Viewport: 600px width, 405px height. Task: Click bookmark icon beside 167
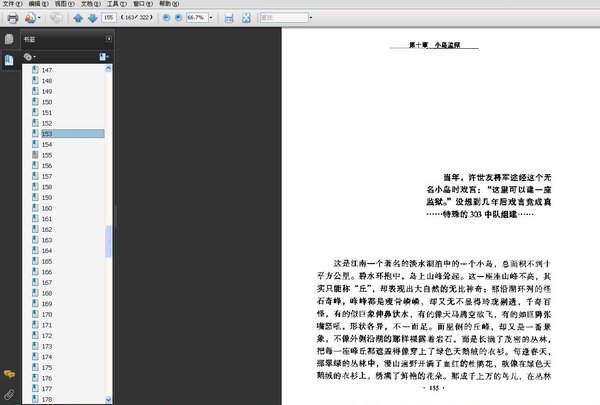35,282
